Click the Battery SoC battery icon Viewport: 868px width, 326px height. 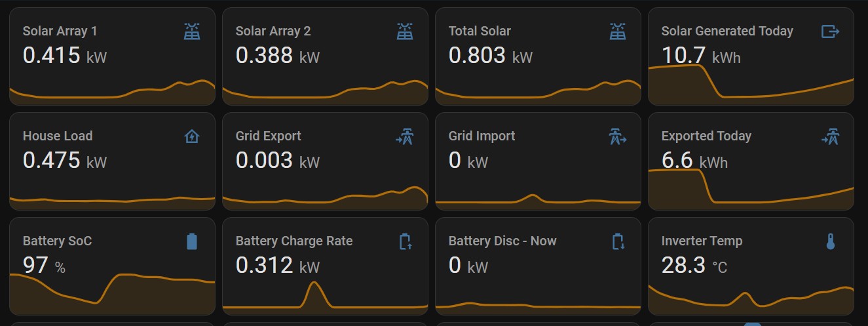click(x=192, y=241)
